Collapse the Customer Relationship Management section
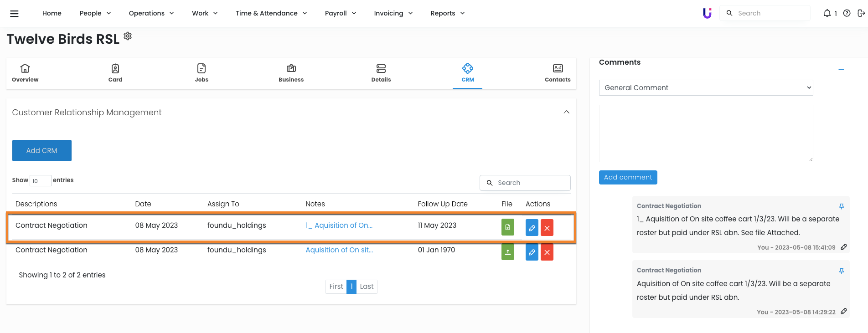The width and height of the screenshot is (868, 333). click(x=566, y=112)
